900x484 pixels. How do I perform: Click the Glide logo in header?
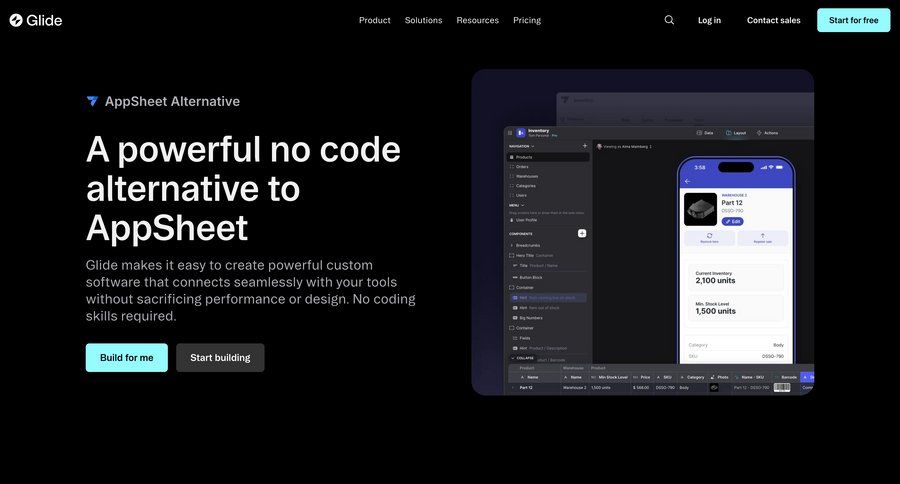click(36, 20)
